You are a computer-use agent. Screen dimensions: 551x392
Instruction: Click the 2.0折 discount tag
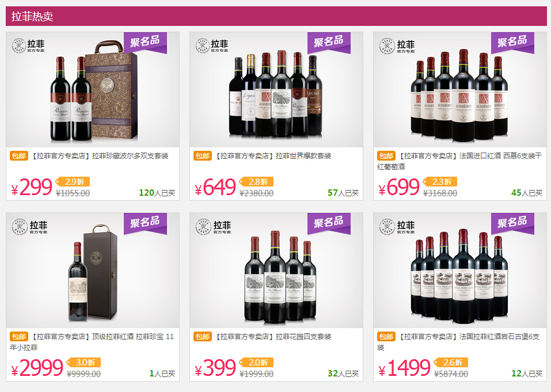(x=257, y=362)
